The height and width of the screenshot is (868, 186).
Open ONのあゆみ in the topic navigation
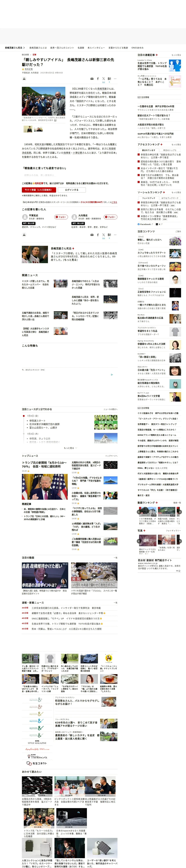(x=137, y=48)
